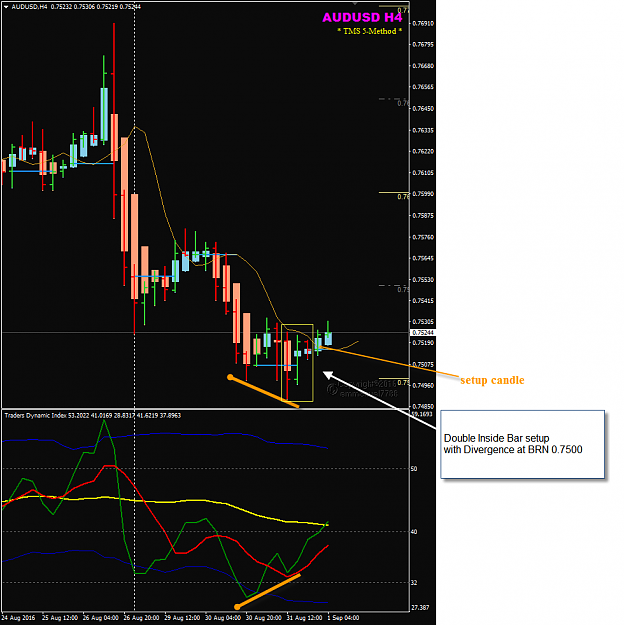This screenshot has width=624, height=625.
Task: Click the 31 Aug 12:00 time label
Action: [304, 618]
